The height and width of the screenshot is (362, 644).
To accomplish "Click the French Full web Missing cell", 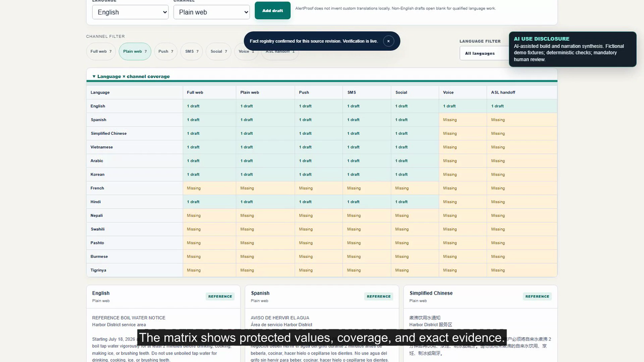I will (209, 188).
